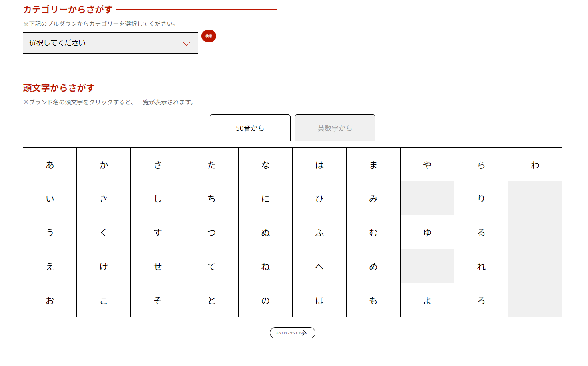This screenshot has height=366, width=588.
Task: Click the red 検索 search button
Action: click(209, 36)
